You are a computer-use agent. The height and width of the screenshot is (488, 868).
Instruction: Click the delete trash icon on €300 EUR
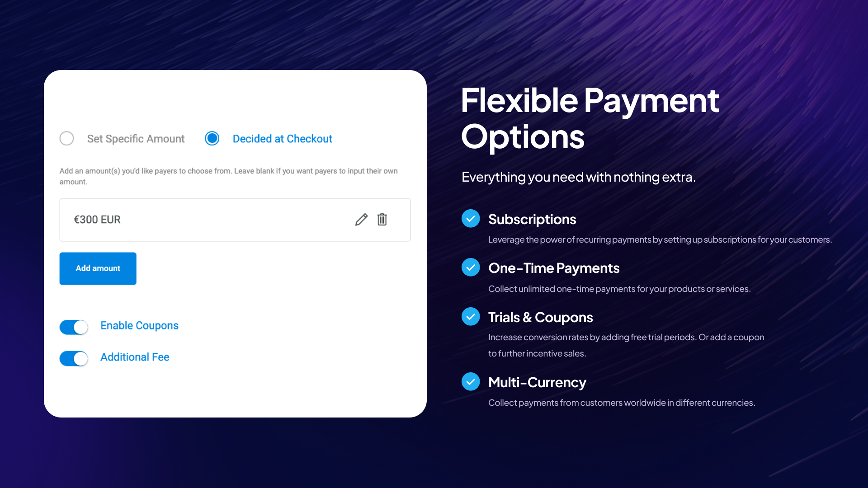pos(382,219)
